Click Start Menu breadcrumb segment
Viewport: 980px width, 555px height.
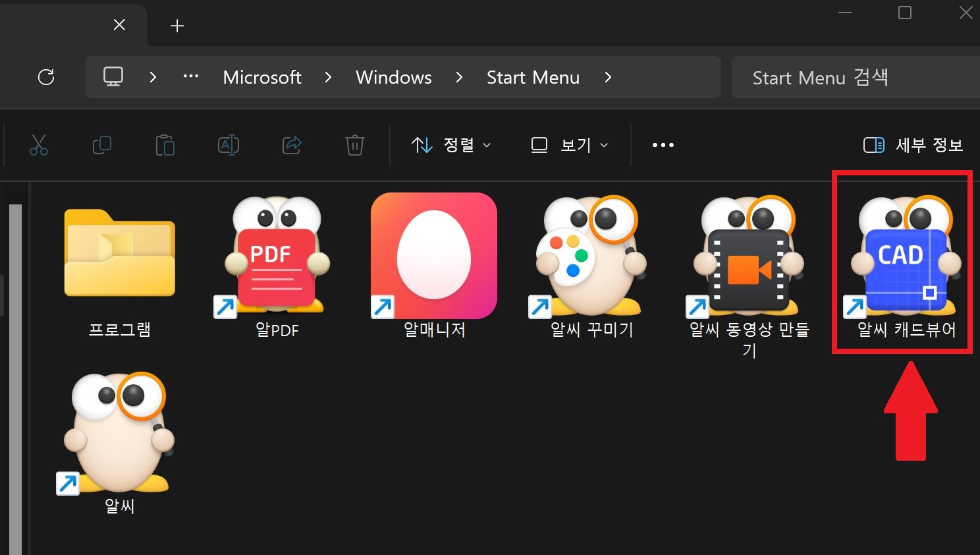533,77
